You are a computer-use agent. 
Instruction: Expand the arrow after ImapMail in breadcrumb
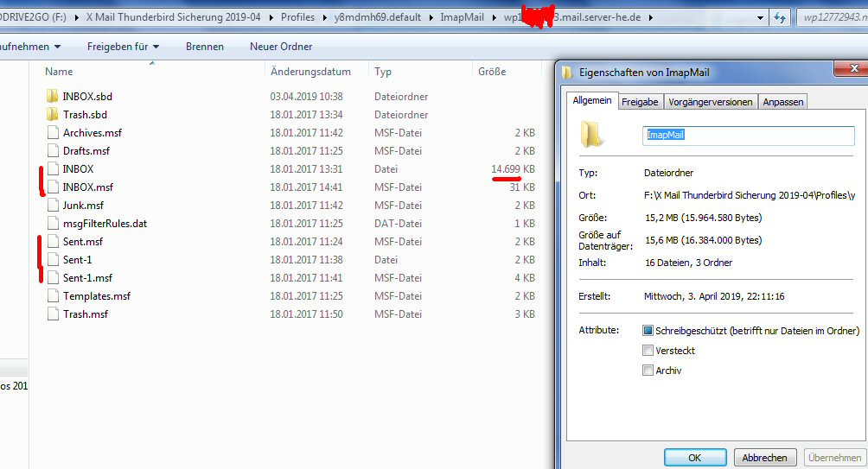(494, 17)
